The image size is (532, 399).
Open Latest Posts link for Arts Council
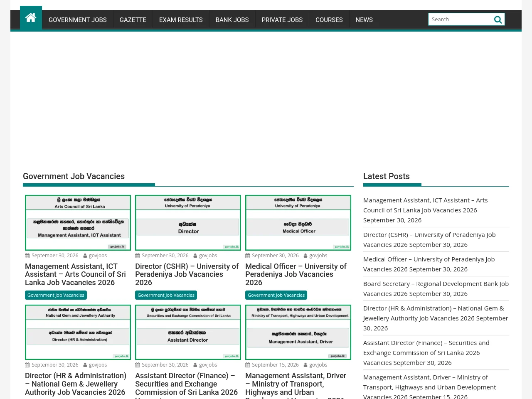(426, 205)
